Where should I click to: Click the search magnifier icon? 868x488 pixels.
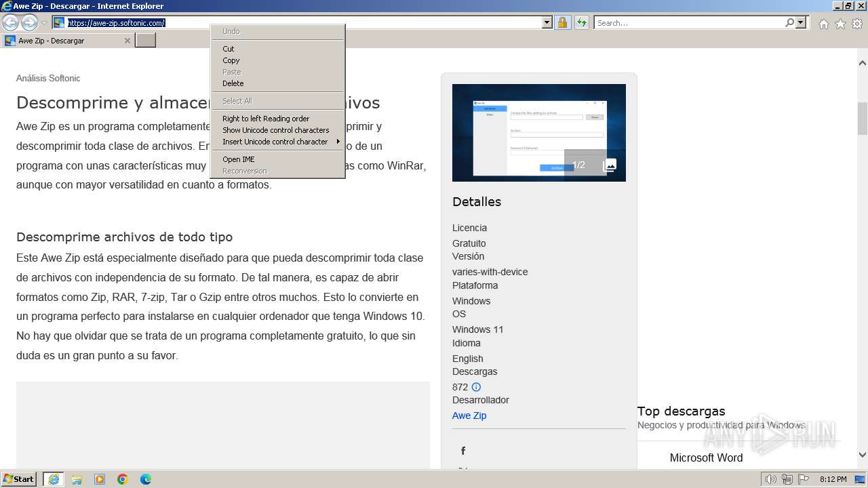click(x=789, y=22)
